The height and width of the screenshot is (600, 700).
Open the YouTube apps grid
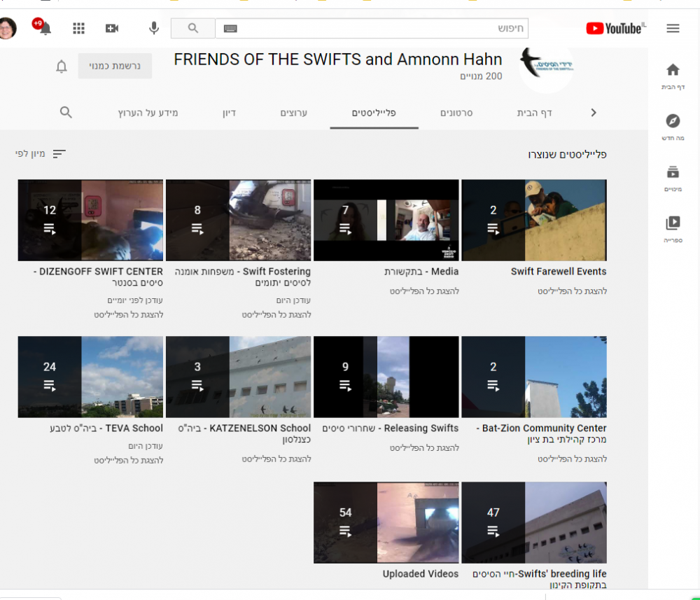pos(78,28)
